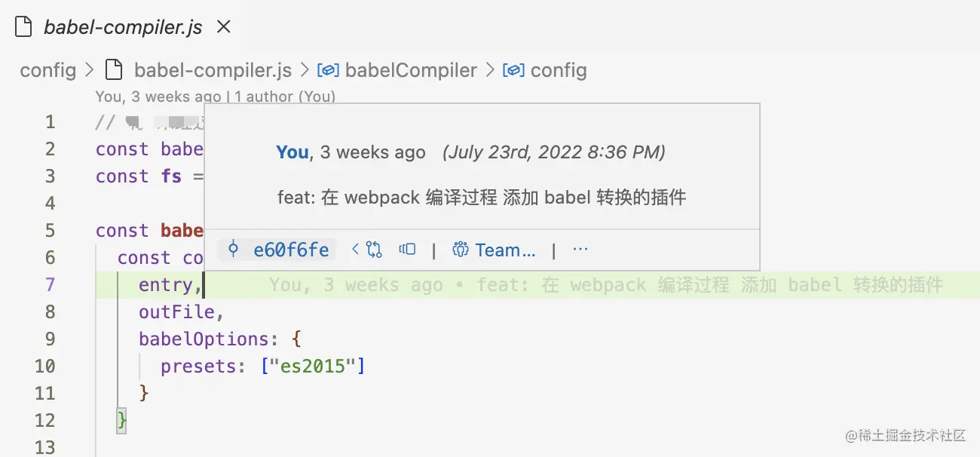Click line number 10 in the gutter
980x457 pixels.
(x=45, y=367)
